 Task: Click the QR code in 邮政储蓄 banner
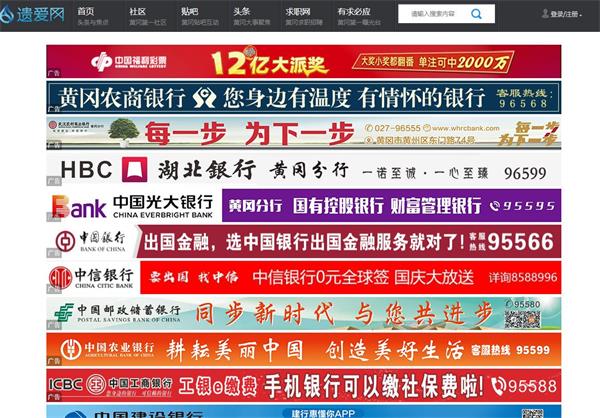click(522, 319)
